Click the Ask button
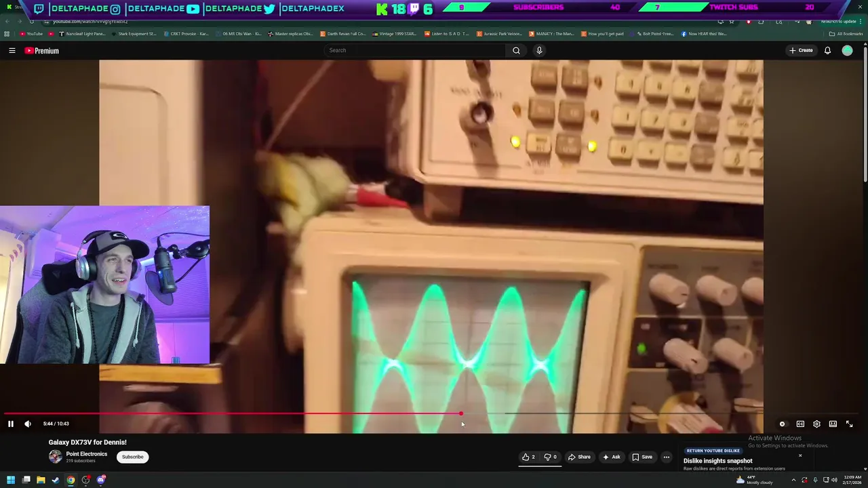This screenshot has width=868, height=488. coord(611,457)
